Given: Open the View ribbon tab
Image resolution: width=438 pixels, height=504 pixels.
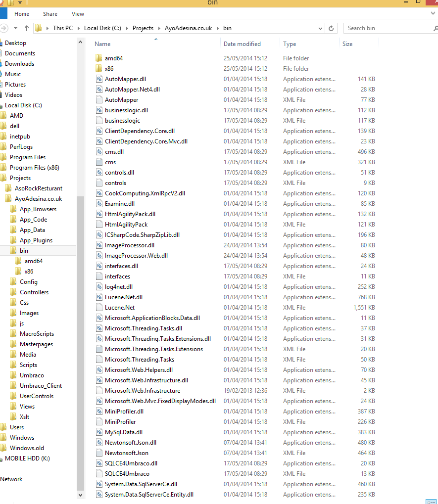Looking at the screenshot, I should (x=78, y=14).
